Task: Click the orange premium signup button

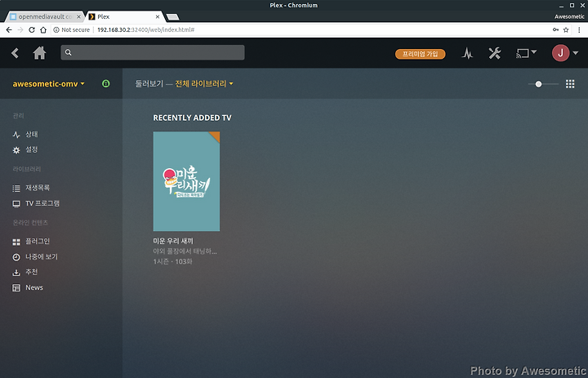Action: tap(420, 54)
